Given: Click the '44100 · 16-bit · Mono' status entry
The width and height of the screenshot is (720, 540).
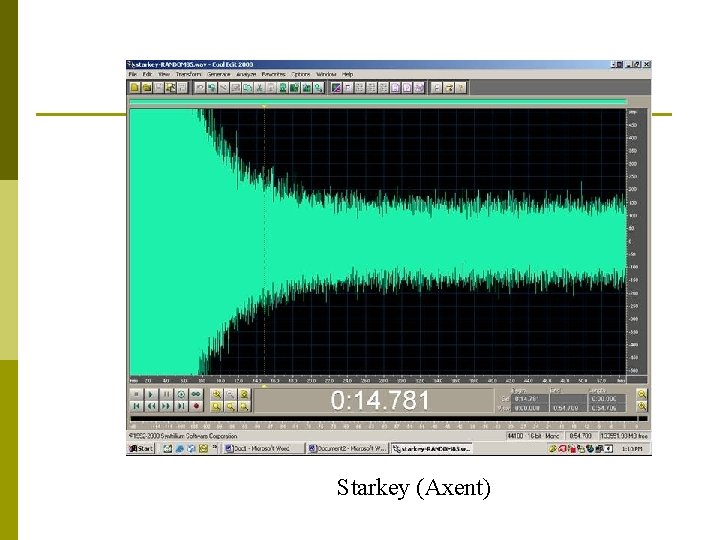Looking at the screenshot, I should [534, 435].
